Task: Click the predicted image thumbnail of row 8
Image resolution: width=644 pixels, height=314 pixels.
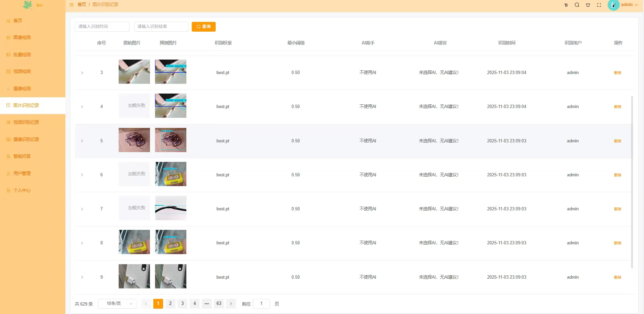Action: (170, 242)
